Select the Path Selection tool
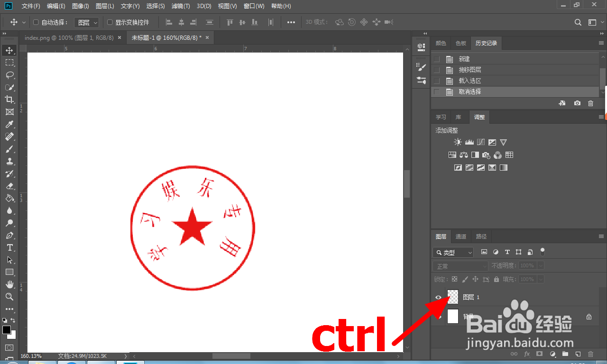 [x=9, y=260]
